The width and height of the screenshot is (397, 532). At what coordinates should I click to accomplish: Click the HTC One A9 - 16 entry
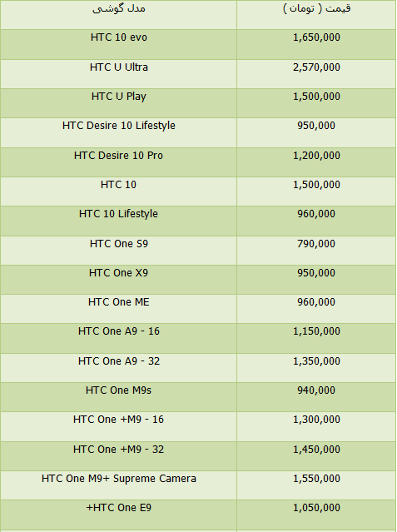pos(119,331)
